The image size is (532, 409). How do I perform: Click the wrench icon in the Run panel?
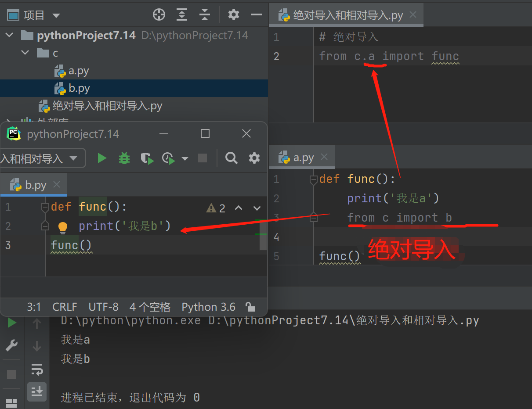tap(11, 346)
